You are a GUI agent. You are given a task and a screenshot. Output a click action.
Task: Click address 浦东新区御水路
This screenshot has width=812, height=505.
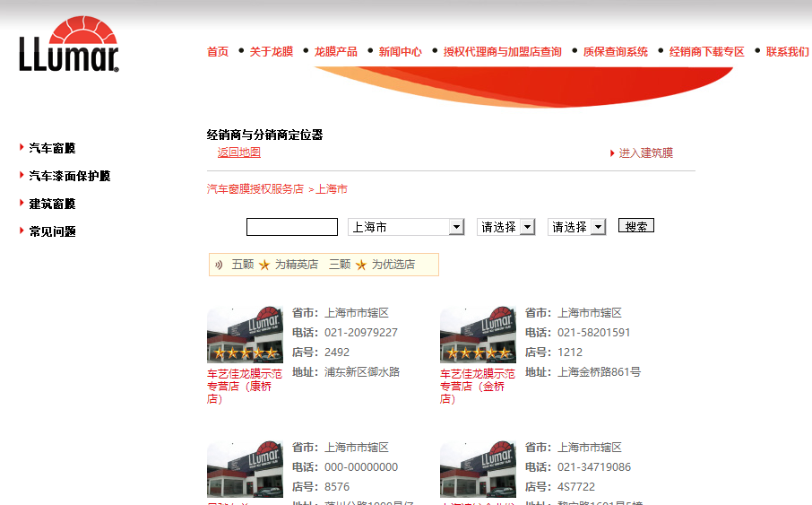362,372
